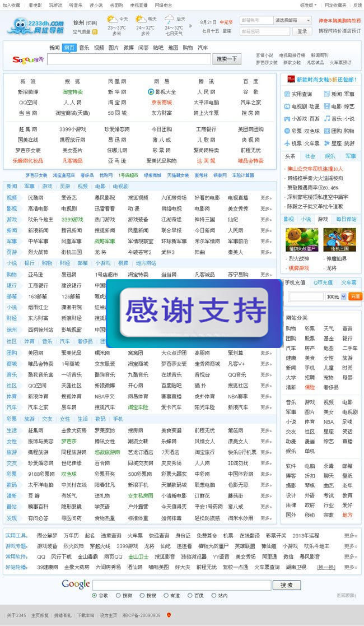Switch Sogou search to 音乐 tab
364x626 pixels.
pyautogui.click(x=84, y=48)
